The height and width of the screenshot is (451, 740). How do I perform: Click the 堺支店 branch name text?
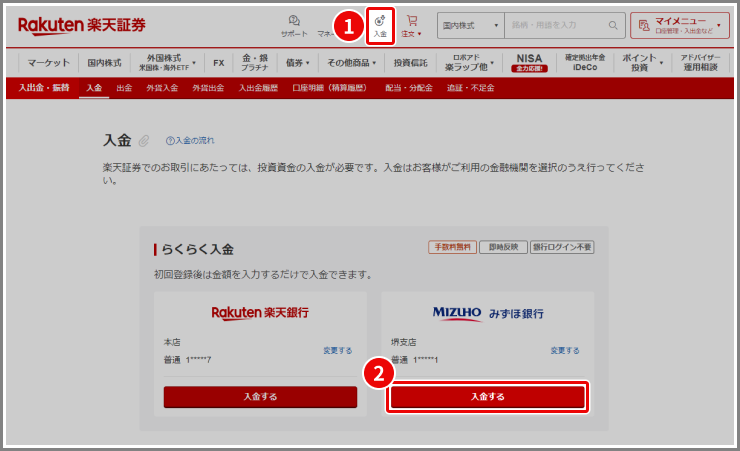pos(404,342)
